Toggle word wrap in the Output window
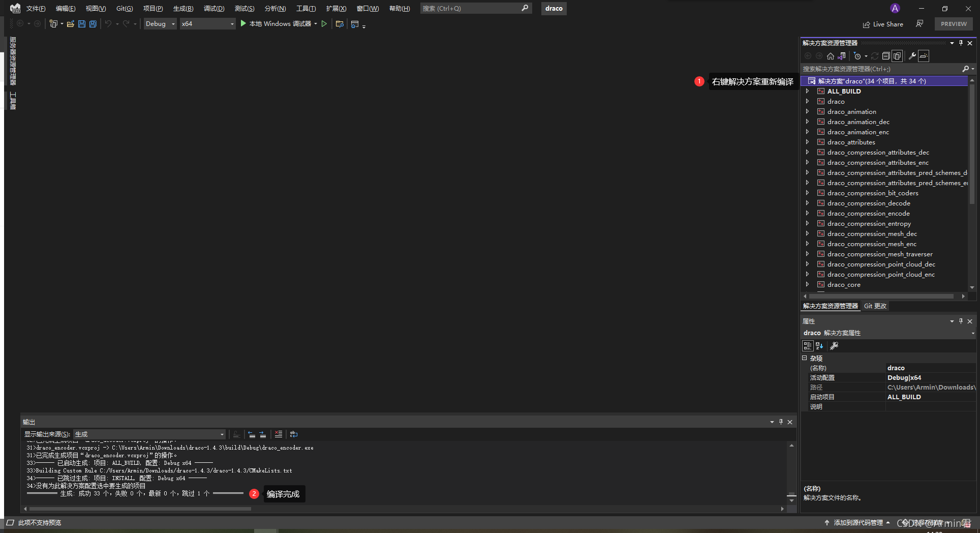Image resolution: width=980 pixels, height=533 pixels. [x=294, y=434]
